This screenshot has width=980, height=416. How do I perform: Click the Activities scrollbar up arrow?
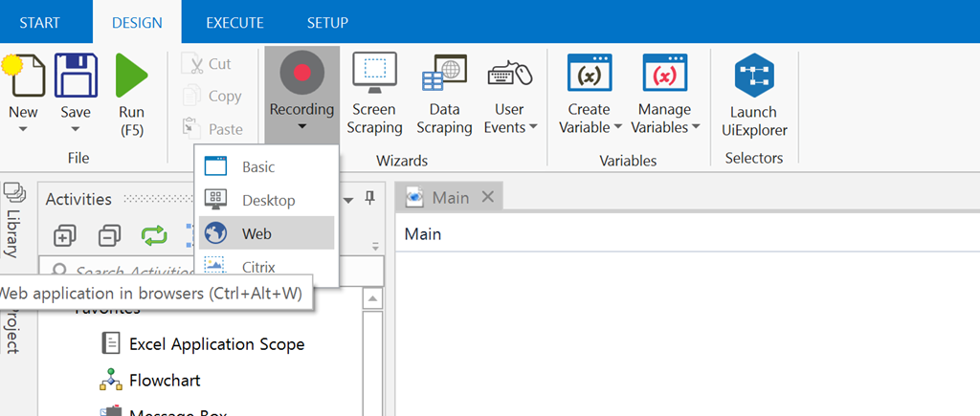(x=372, y=299)
